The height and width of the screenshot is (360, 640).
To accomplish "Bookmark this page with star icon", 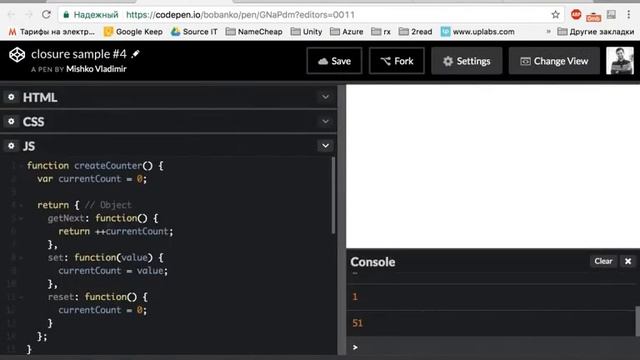I will (x=555, y=15).
